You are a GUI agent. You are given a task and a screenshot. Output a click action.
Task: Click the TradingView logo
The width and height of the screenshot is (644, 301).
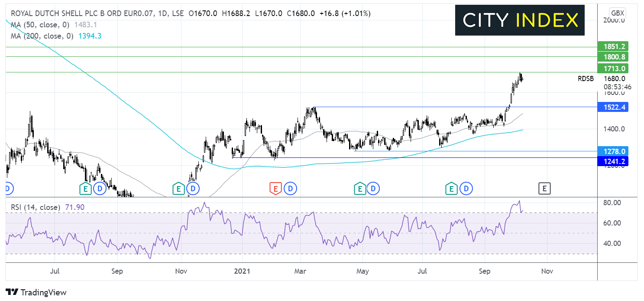(x=36, y=292)
